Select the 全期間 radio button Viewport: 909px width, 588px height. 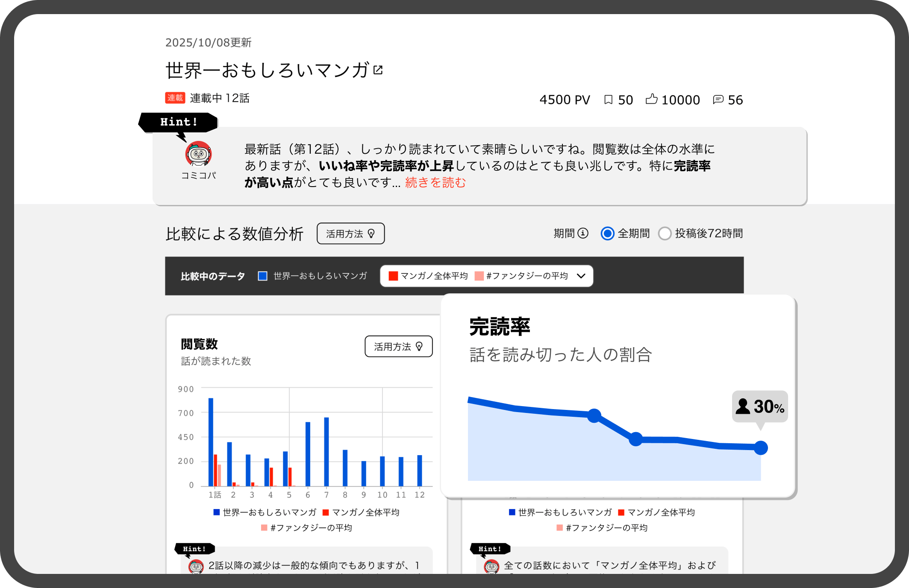tap(607, 234)
